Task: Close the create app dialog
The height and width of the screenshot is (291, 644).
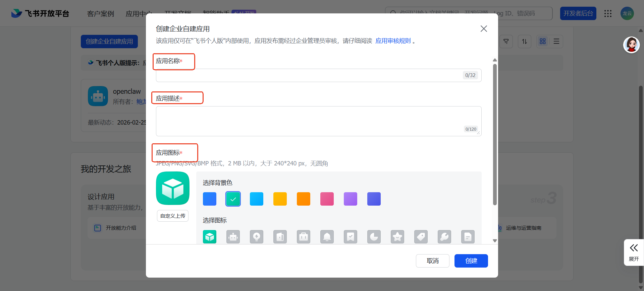Action: pos(484,29)
